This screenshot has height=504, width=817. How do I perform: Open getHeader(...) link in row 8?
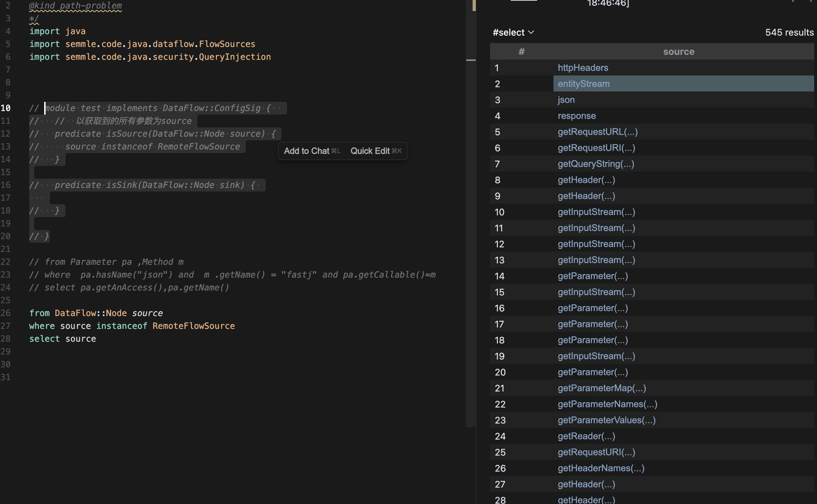[x=586, y=180]
